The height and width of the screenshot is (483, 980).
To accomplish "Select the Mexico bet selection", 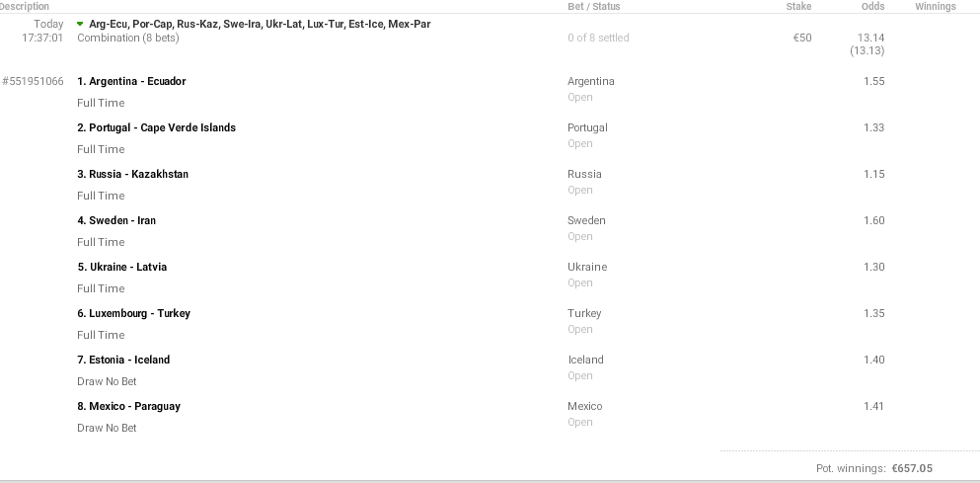I will tap(585, 406).
